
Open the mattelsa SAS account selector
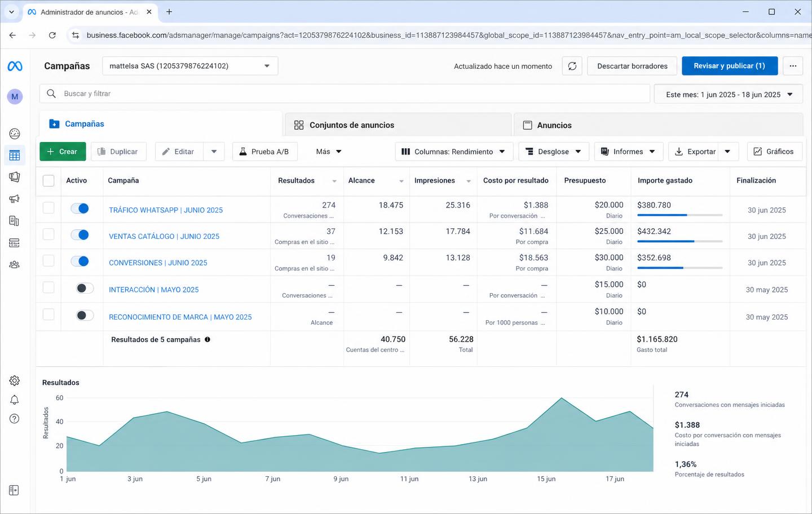190,66
